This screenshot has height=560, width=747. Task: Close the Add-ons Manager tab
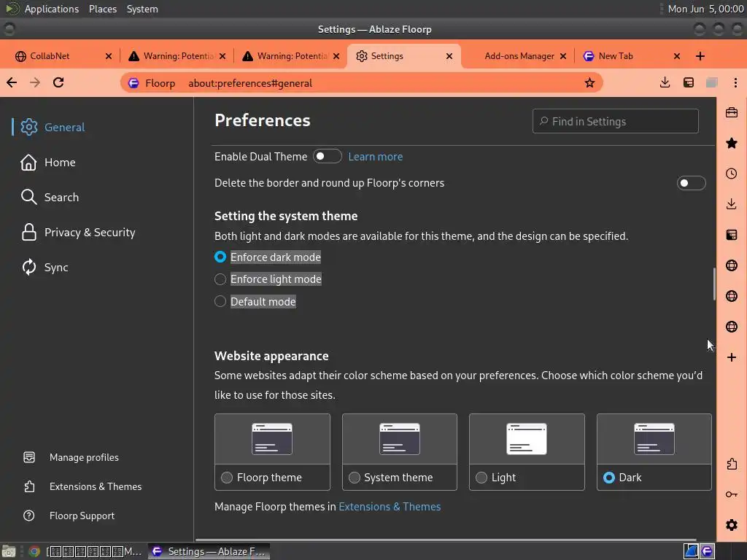tap(563, 56)
